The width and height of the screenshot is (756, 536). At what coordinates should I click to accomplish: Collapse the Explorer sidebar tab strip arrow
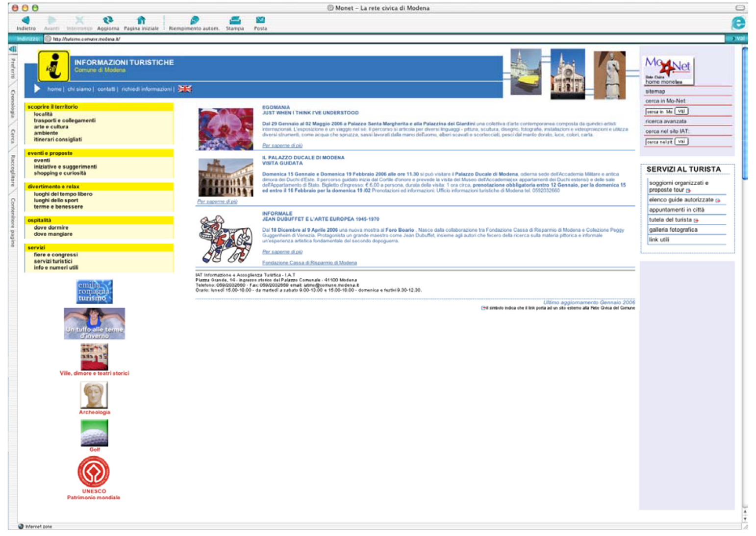click(13, 49)
